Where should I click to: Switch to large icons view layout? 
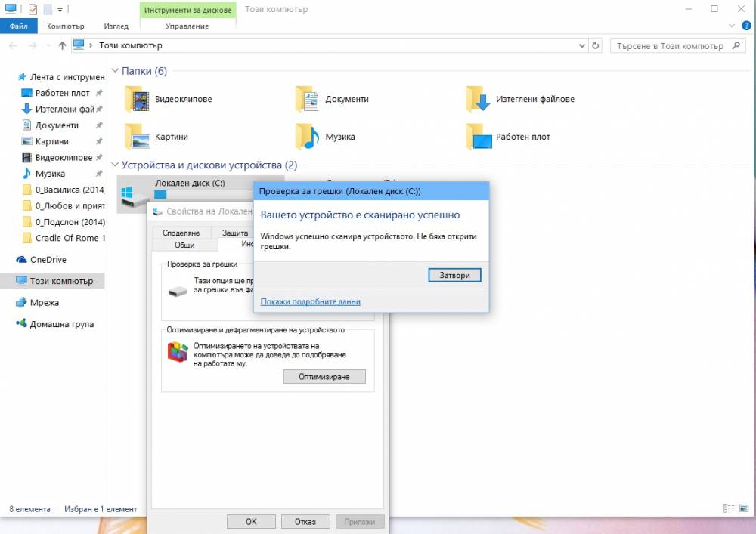(x=743, y=508)
